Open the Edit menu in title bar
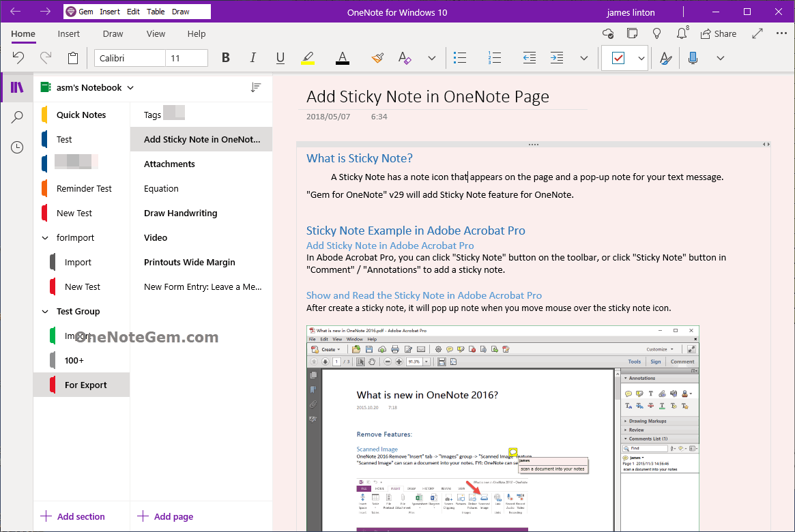 (133, 12)
